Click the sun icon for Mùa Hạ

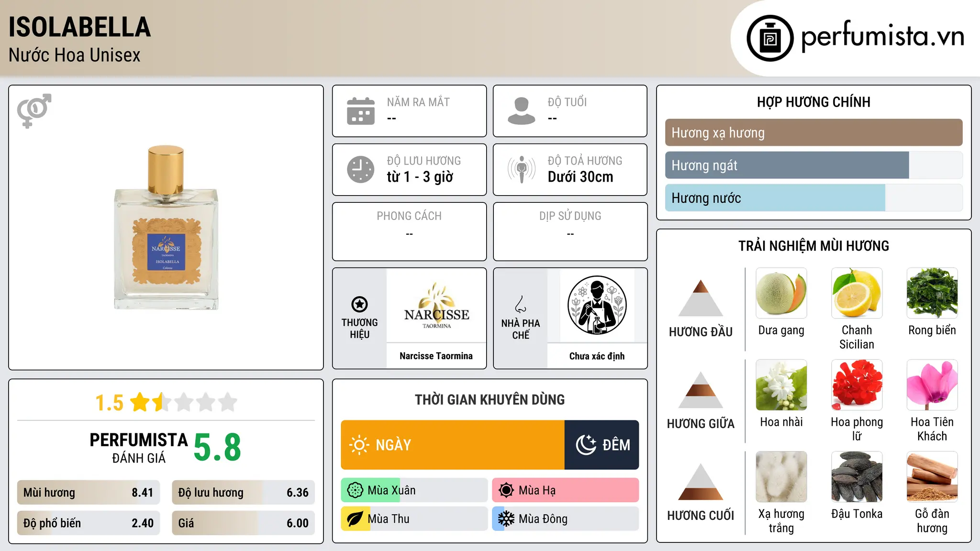506,490
